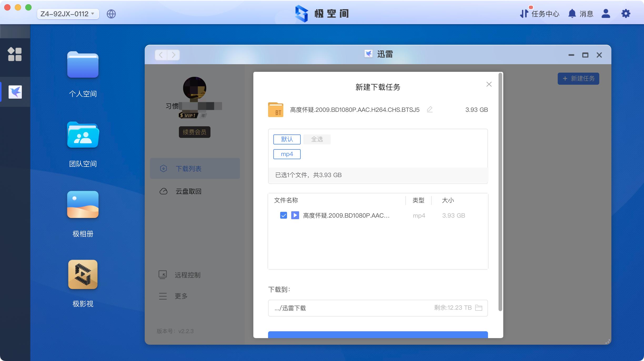
Task: Open the 极影视 application
Action: tap(83, 274)
